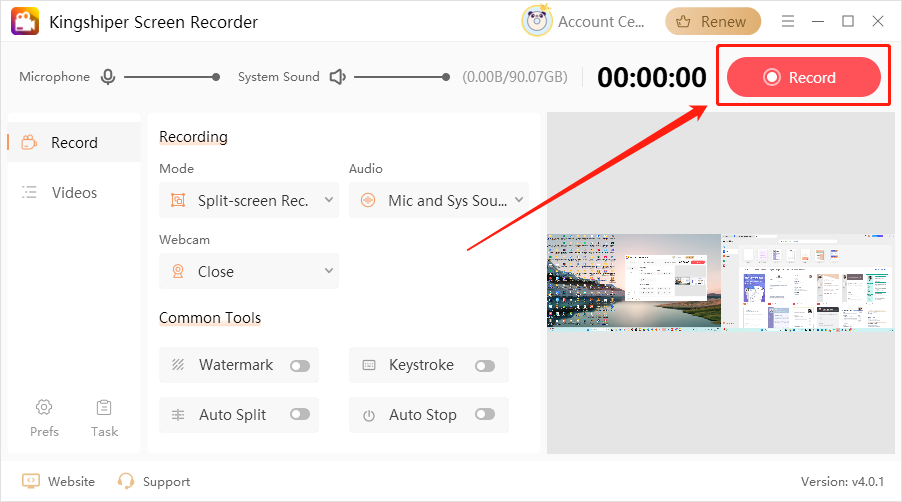Click the Microphone volume slider handle

[216, 76]
